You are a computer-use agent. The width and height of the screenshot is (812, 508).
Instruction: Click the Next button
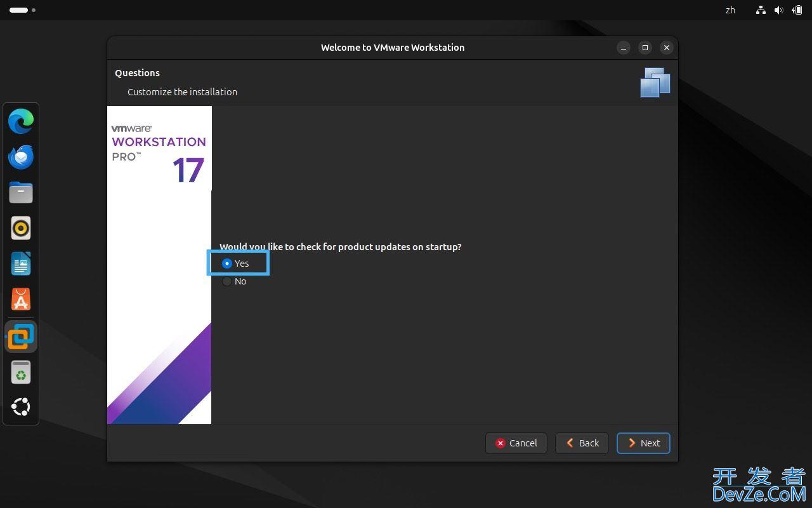click(x=643, y=443)
